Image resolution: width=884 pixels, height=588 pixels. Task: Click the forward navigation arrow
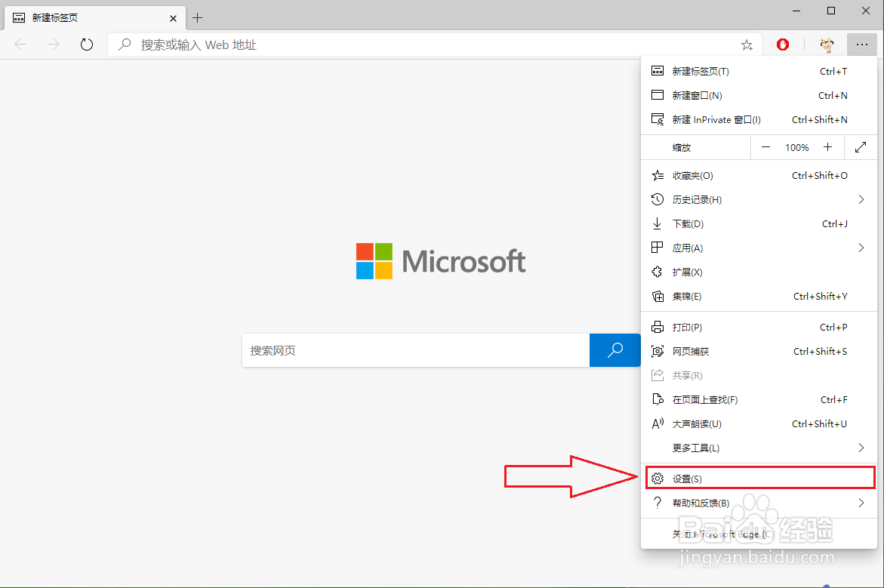coord(54,45)
